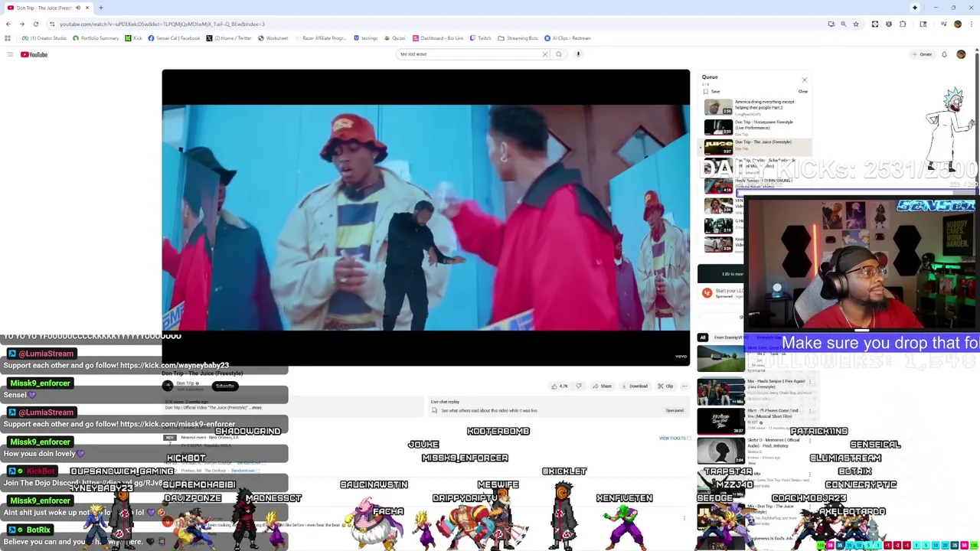Like the video (4.7K)
The height and width of the screenshot is (551, 980).
560,386
